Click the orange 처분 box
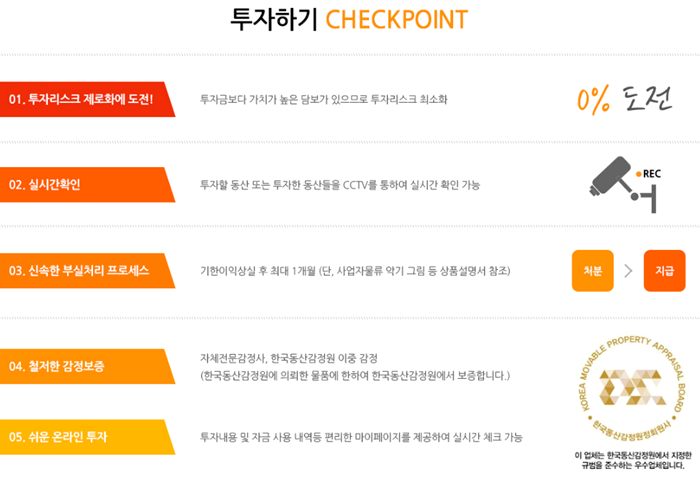 coord(592,270)
